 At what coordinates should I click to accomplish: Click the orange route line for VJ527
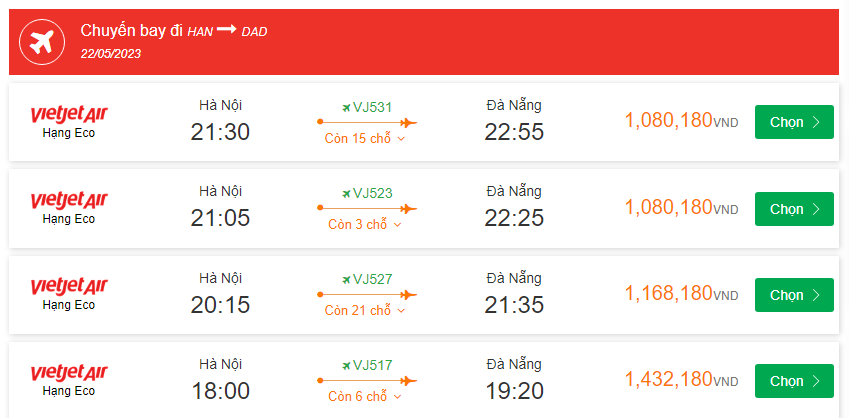pos(366,294)
